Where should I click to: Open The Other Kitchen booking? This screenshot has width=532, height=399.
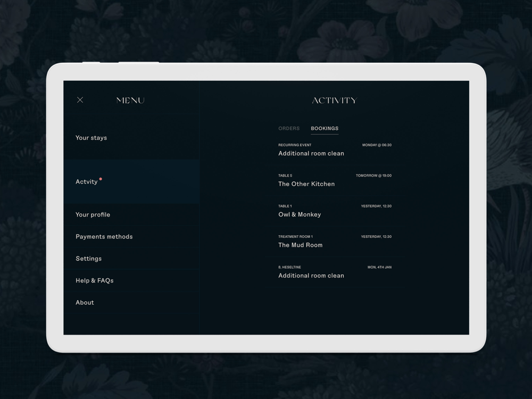[x=335, y=180]
